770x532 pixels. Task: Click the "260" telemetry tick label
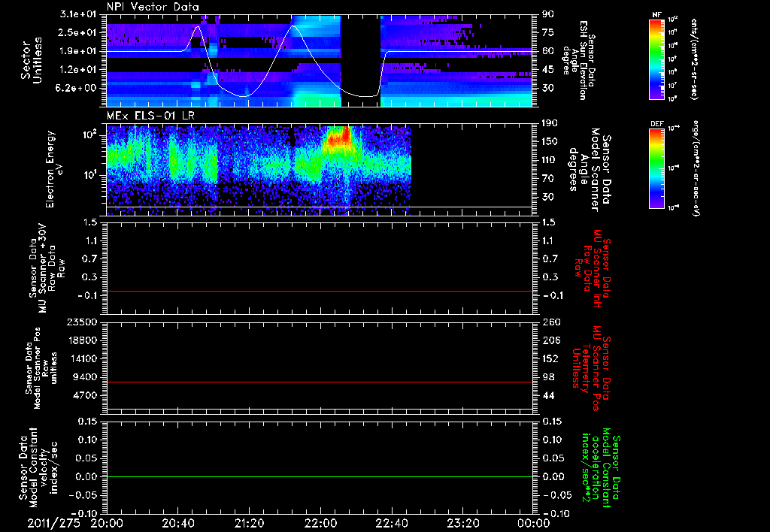(x=550, y=322)
